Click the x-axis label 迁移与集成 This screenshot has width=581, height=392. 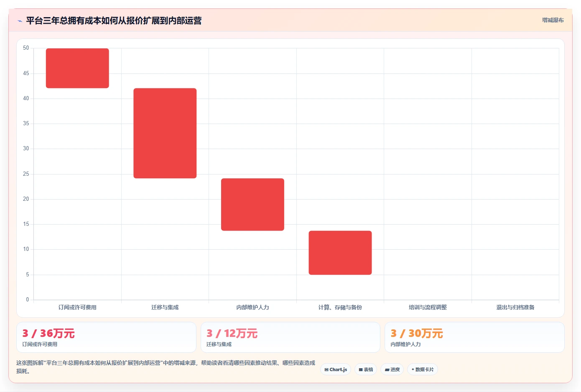pos(165,307)
